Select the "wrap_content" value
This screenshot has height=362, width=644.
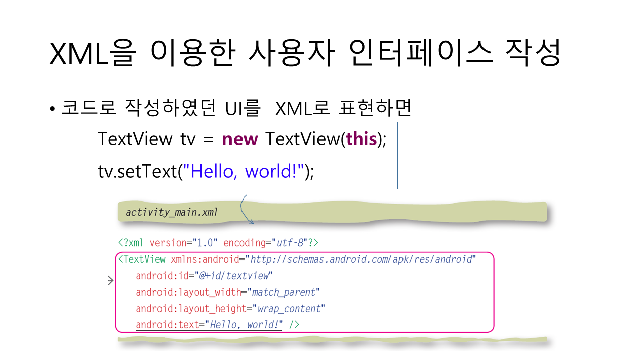(x=289, y=308)
